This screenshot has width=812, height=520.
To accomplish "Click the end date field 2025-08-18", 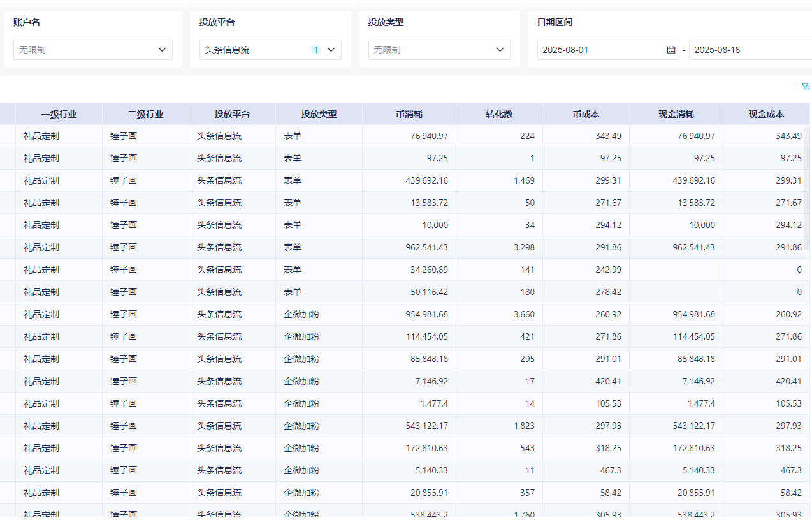I will pos(750,50).
